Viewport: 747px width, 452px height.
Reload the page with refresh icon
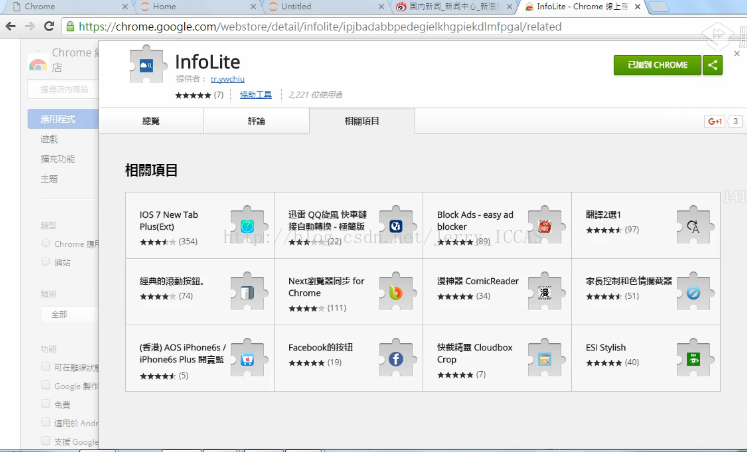click(49, 26)
